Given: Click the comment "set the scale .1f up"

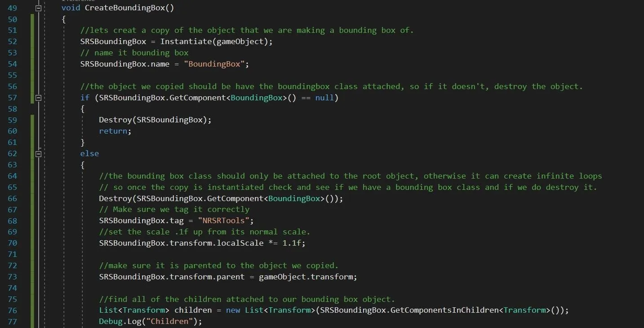Looking at the screenshot, I should point(205,232).
